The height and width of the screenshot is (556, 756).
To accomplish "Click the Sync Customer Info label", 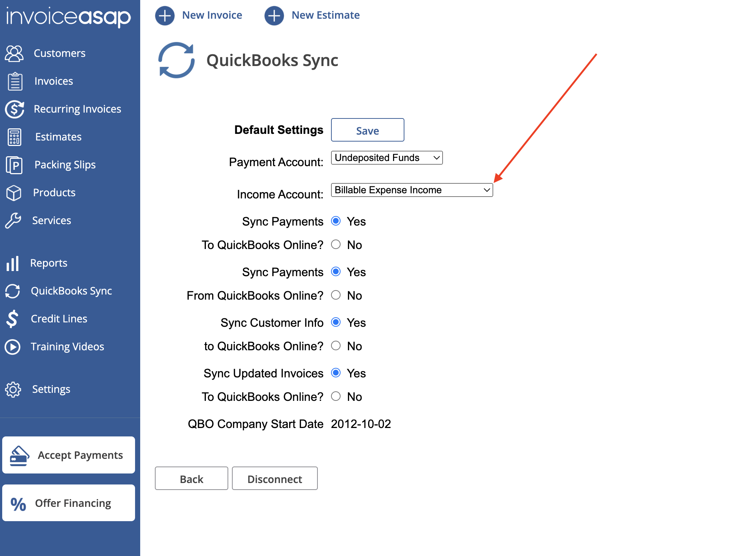I will tap(272, 323).
